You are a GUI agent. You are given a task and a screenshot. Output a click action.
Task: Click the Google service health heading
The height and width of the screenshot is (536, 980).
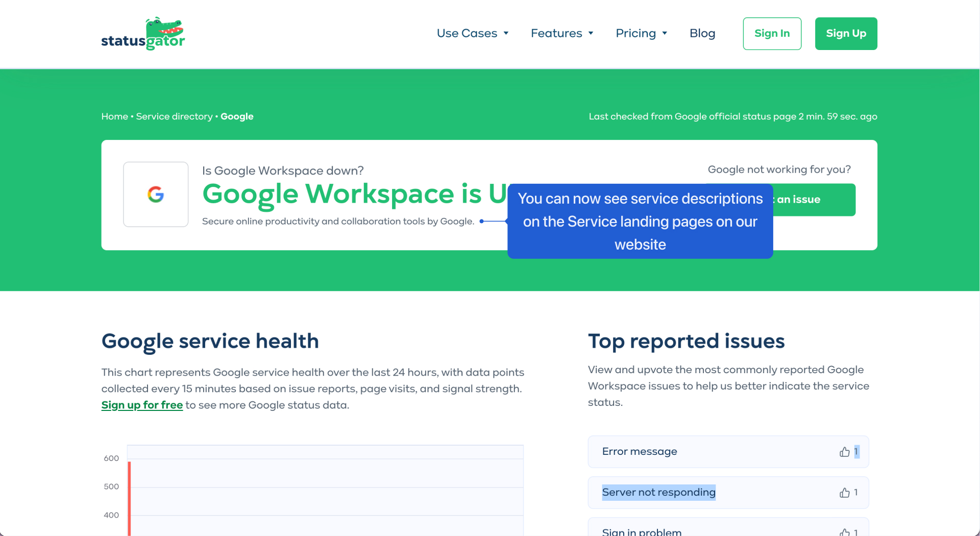click(x=210, y=341)
